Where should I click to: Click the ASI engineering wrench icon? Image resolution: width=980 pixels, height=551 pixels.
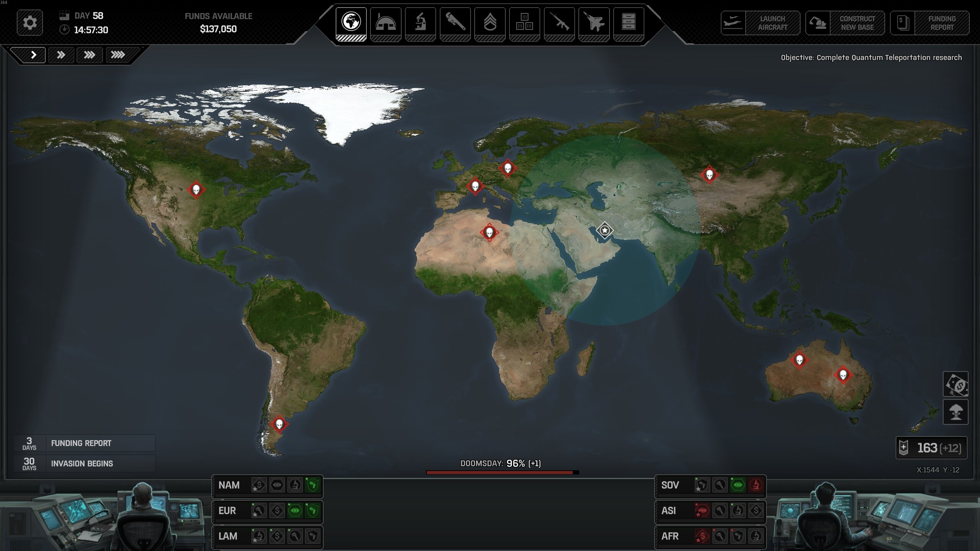click(720, 510)
